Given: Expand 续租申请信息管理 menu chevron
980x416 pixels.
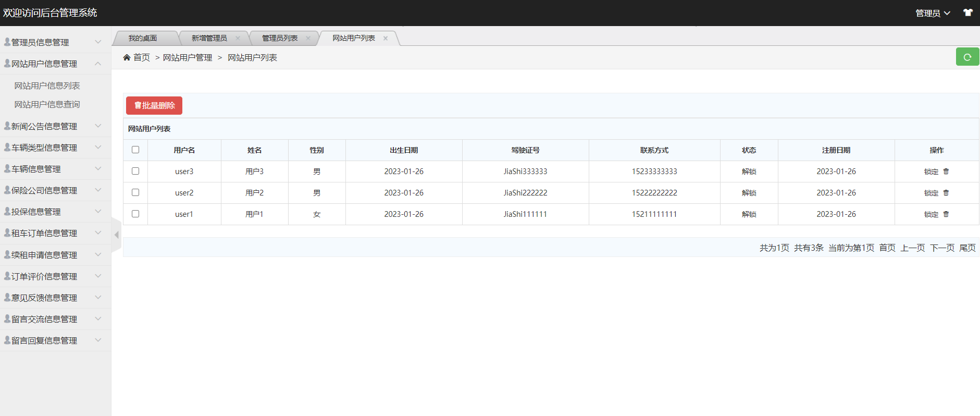Looking at the screenshot, I should (x=98, y=254).
